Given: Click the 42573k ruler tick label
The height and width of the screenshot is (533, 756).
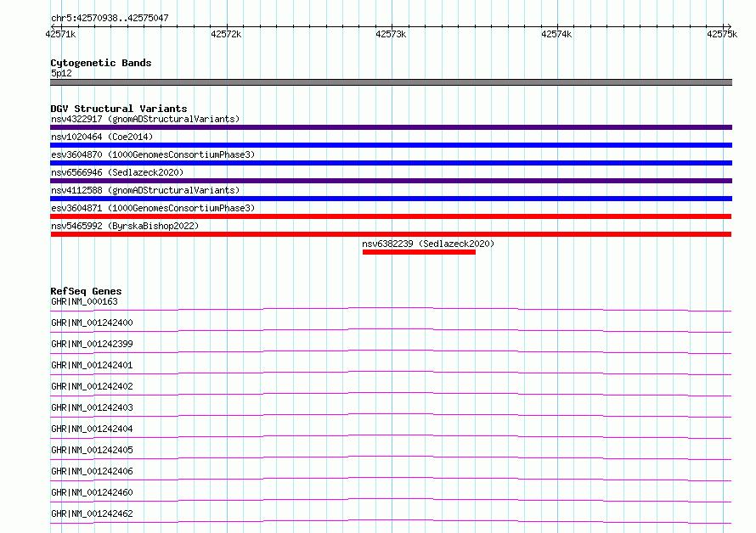Looking at the screenshot, I should [391, 34].
